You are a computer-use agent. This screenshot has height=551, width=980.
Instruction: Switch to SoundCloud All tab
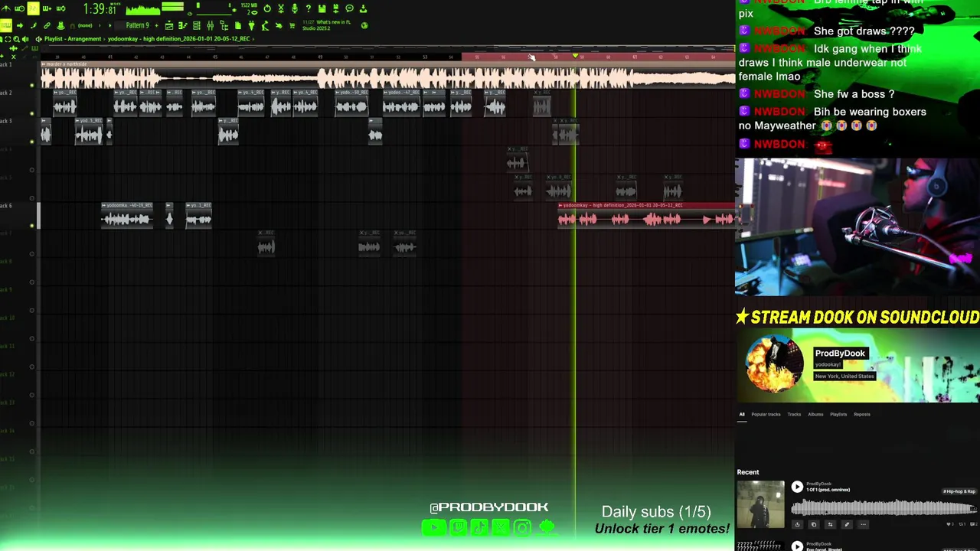point(741,414)
